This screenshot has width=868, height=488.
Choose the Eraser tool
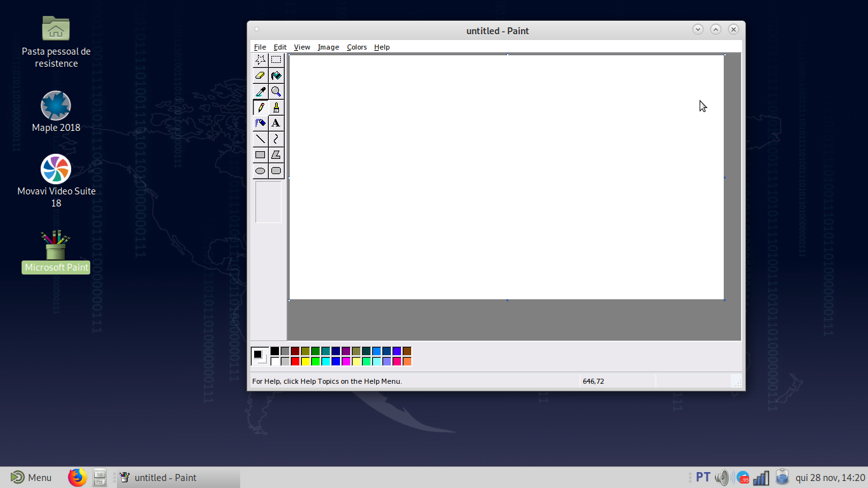pyautogui.click(x=261, y=76)
